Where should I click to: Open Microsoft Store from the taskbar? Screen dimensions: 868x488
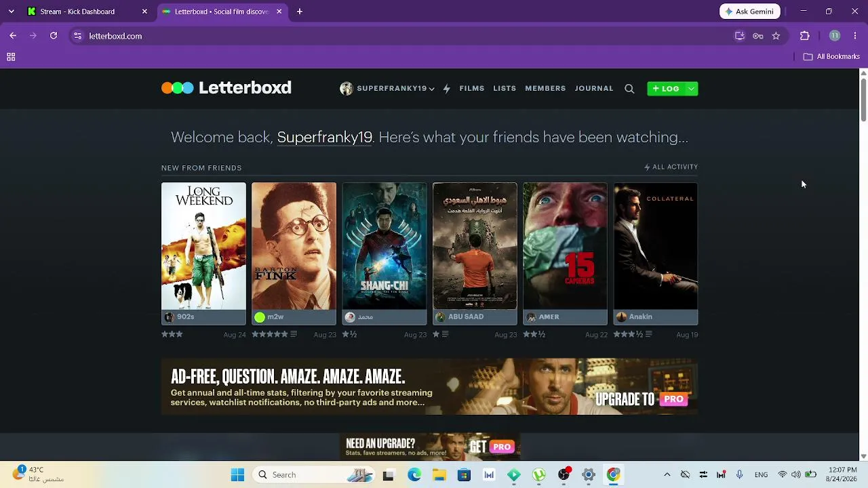[x=464, y=475]
